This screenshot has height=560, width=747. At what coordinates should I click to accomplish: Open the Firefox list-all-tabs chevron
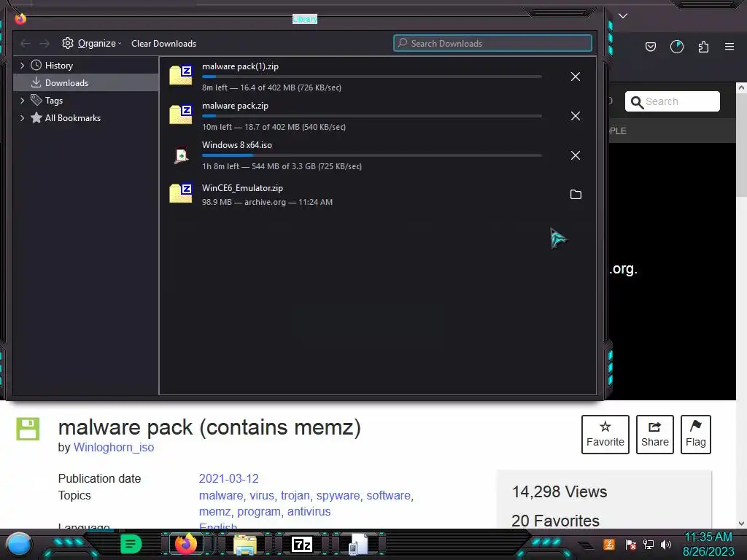point(623,16)
